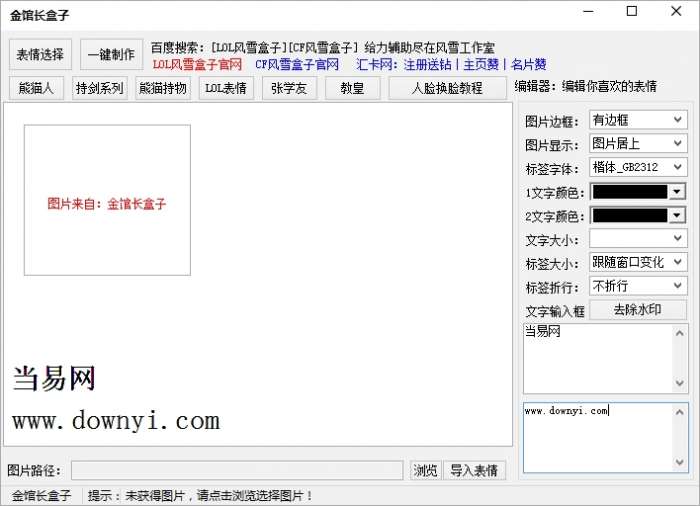Open the 1文字颜色 color picker
Viewport: 700px width, 506px height.
638,192
